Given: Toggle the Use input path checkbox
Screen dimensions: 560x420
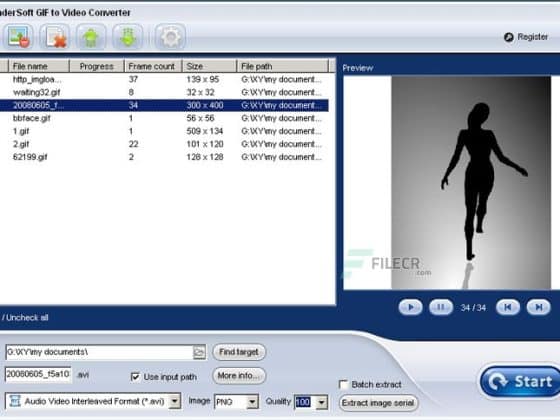Looking at the screenshot, I should coord(135,377).
